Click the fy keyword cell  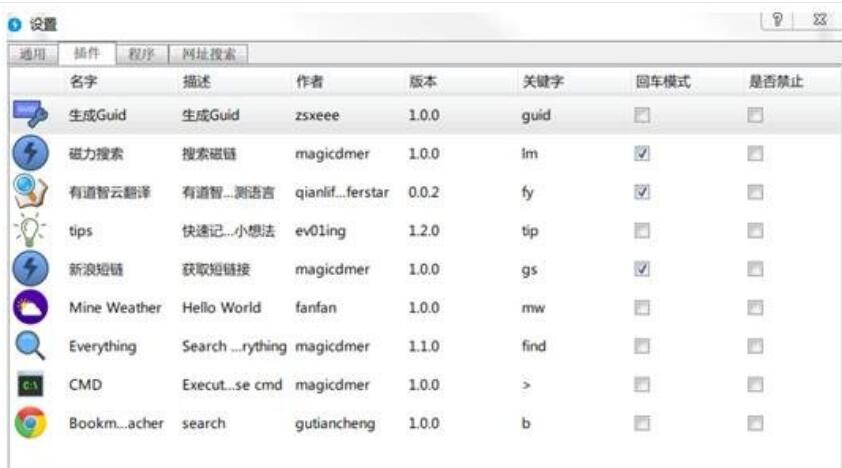[528, 193]
